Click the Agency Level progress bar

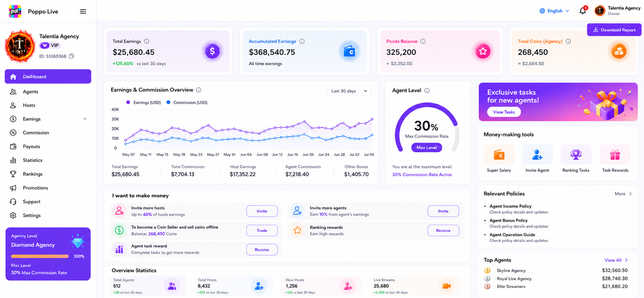(40, 256)
